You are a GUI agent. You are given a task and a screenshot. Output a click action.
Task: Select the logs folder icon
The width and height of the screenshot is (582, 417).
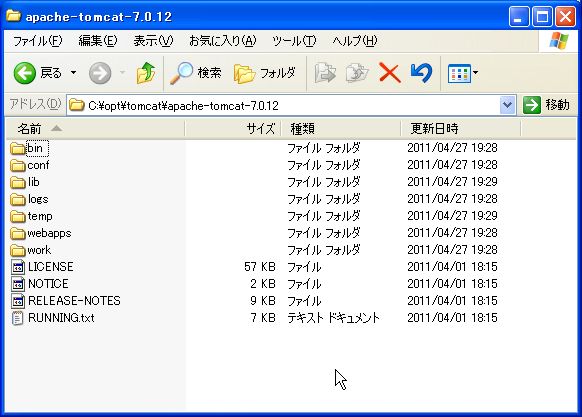click(17, 199)
